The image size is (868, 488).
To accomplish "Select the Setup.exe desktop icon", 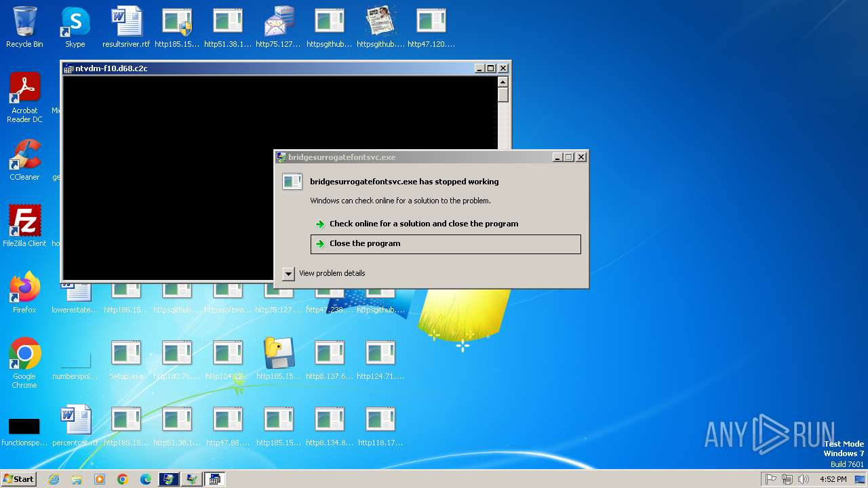I will point(126,359).
